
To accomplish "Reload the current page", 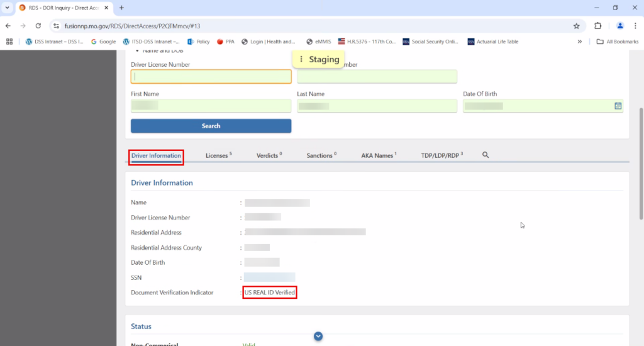I will tap(38, 26).
